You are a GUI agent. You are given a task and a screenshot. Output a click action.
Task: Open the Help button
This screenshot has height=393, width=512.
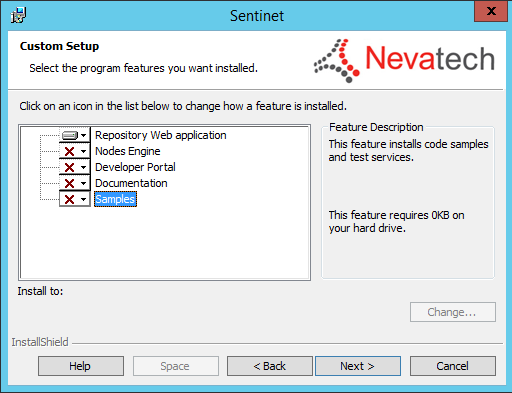(81, 366)
